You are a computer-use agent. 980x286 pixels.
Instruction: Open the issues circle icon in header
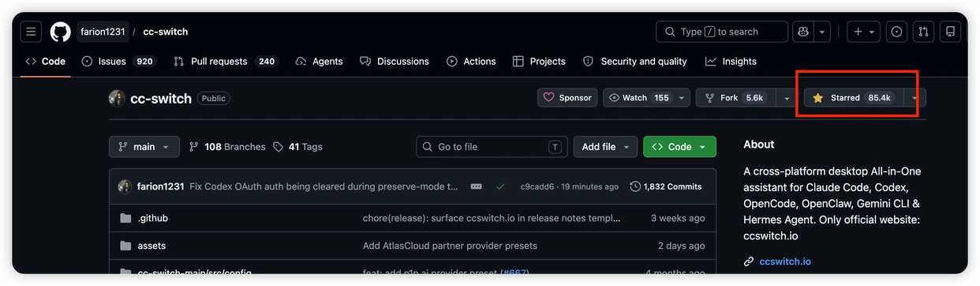click(896, 32)
